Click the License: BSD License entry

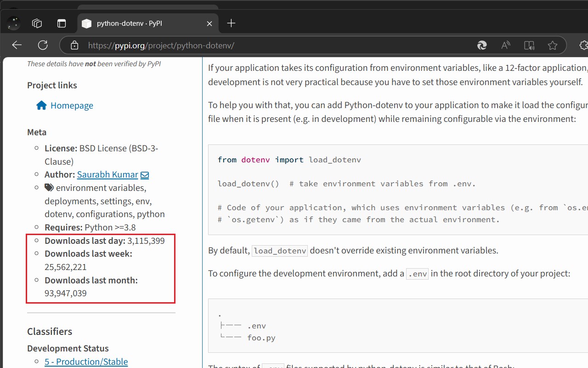point(102,155)
